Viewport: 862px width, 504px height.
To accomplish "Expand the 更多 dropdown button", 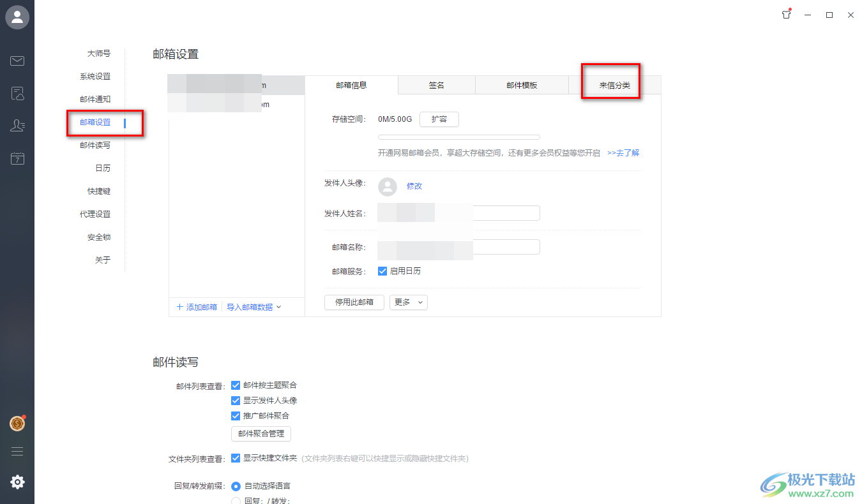I will (409, 302).
